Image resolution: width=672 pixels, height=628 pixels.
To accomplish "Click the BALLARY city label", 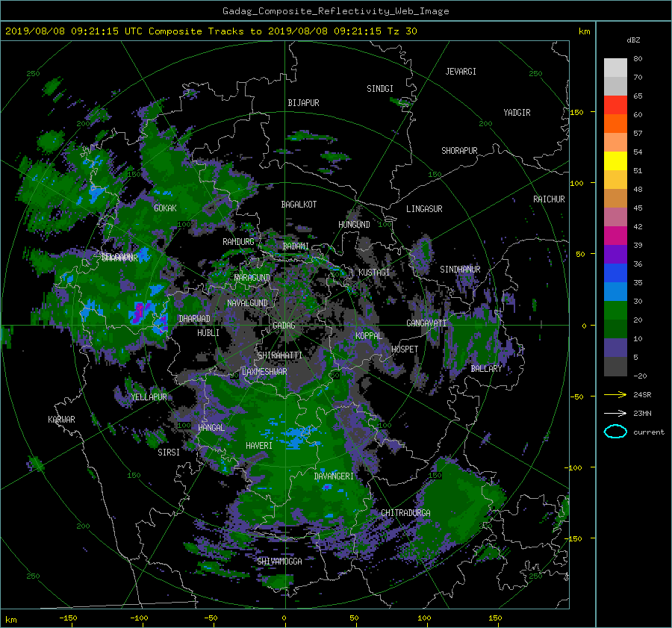I will point(486,369).
